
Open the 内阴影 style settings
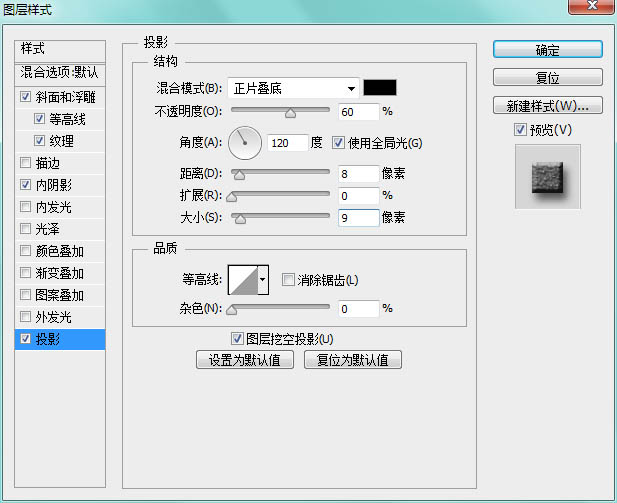click(x=54, y=185)
